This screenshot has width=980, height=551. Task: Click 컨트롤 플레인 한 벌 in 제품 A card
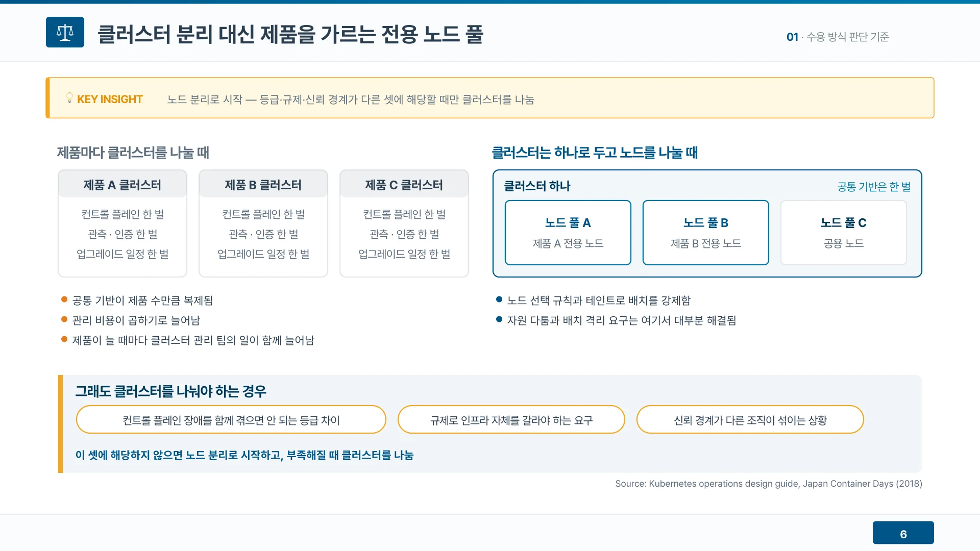click(x=122, y=214)
